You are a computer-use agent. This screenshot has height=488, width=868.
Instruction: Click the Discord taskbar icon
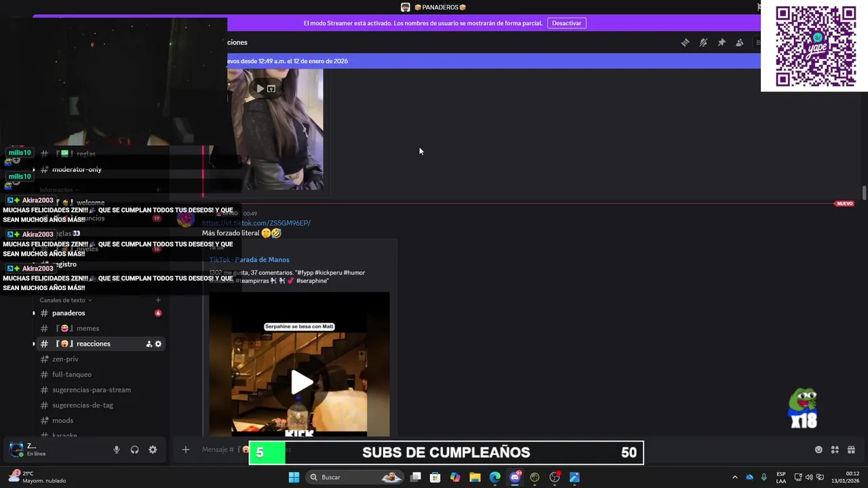(x=515, y=477)
